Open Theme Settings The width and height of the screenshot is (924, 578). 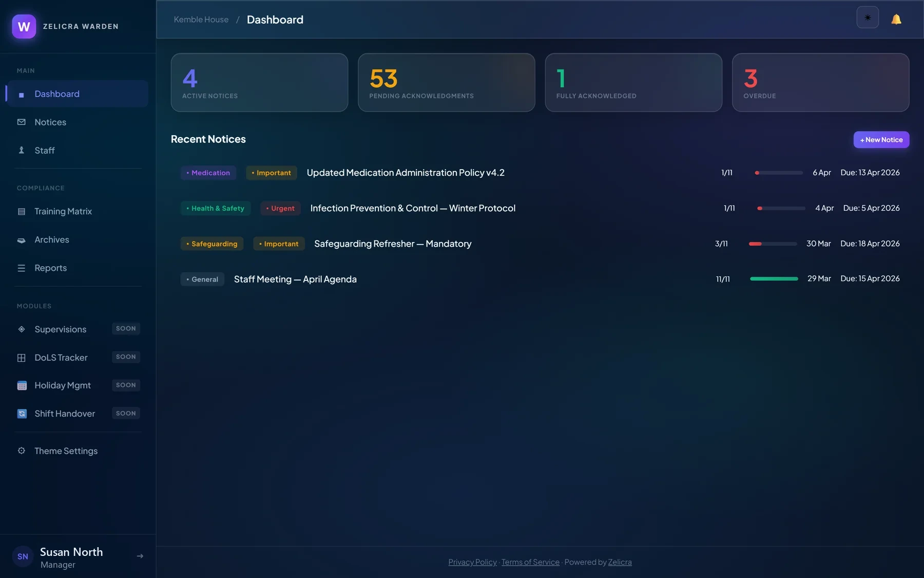point(78,451)
